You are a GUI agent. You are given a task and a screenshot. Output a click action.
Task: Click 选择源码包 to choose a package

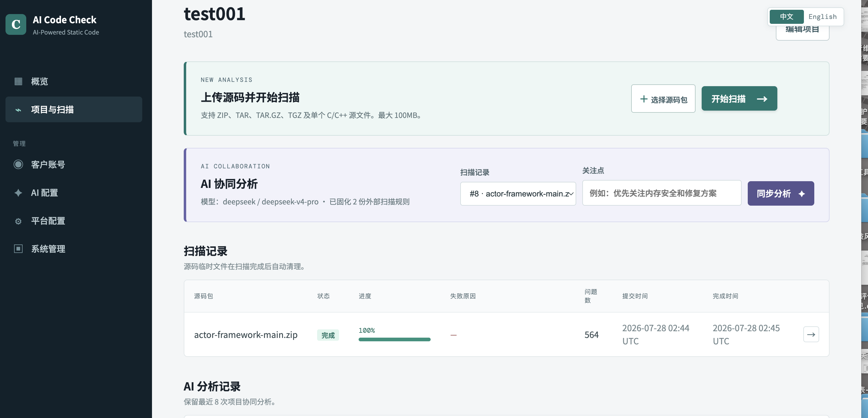[663, 98]
